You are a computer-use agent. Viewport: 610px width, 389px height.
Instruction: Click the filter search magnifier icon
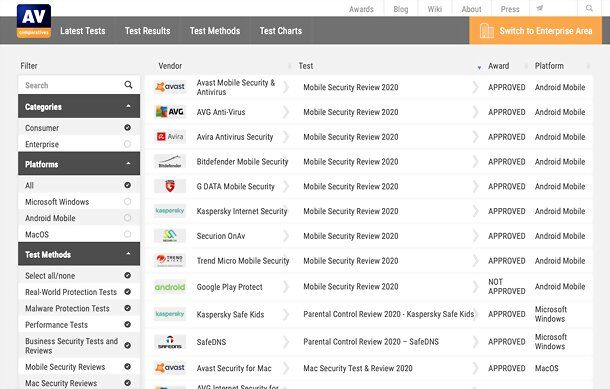(x=128, y=85)
